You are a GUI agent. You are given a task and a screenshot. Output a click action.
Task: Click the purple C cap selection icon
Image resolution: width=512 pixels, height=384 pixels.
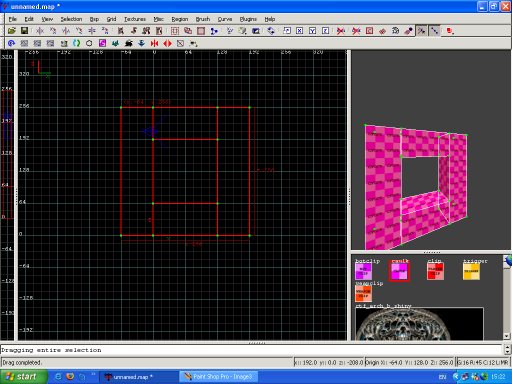click(102, 43)
